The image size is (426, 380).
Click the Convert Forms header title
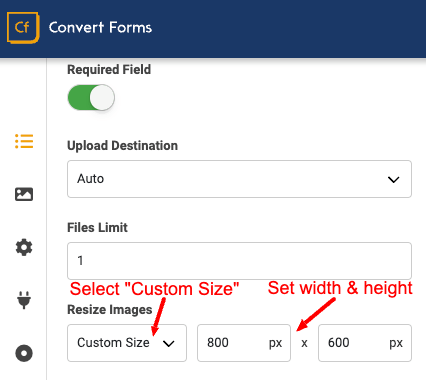tap(100, 28)
